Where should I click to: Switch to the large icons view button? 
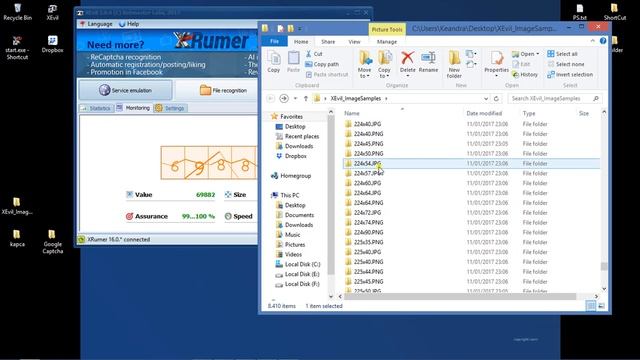(601, 306)
